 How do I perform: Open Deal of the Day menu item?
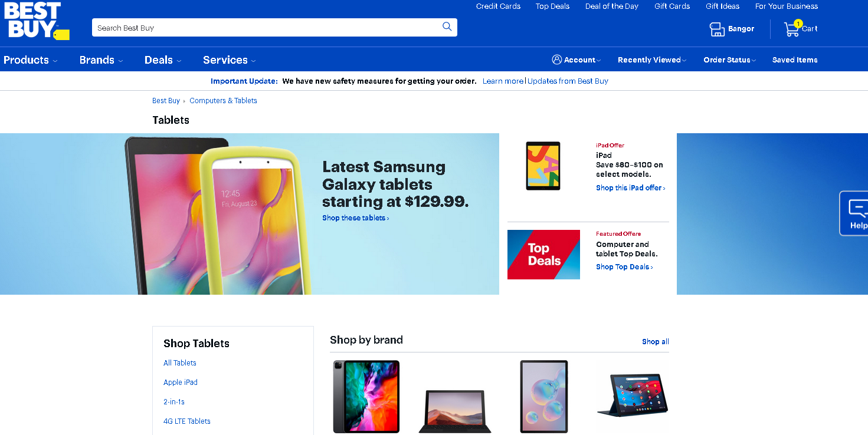pyautogui.click(x=611, y=6)
